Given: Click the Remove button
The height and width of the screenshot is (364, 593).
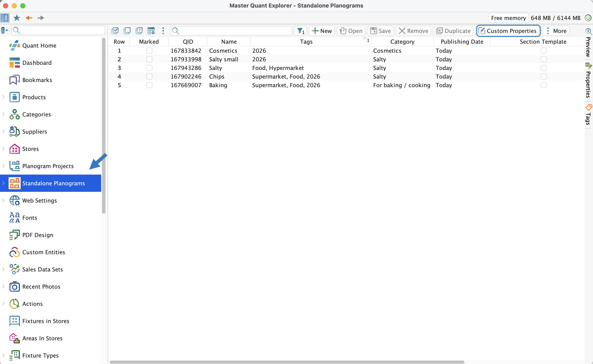Looking at the screenshot, I should pos(413,31).
